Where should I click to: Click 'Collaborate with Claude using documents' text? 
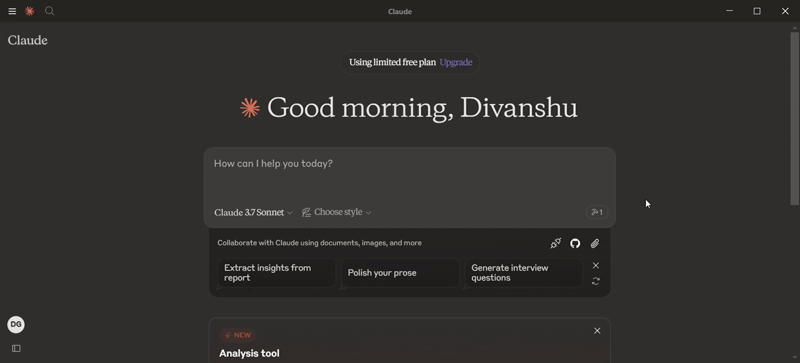[319, 243]
